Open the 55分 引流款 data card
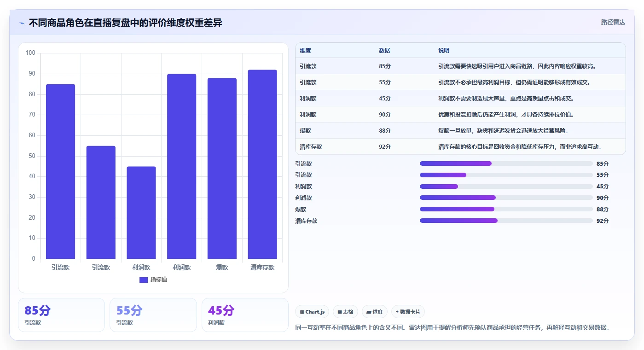644x350 pixels. pos(153,315)
